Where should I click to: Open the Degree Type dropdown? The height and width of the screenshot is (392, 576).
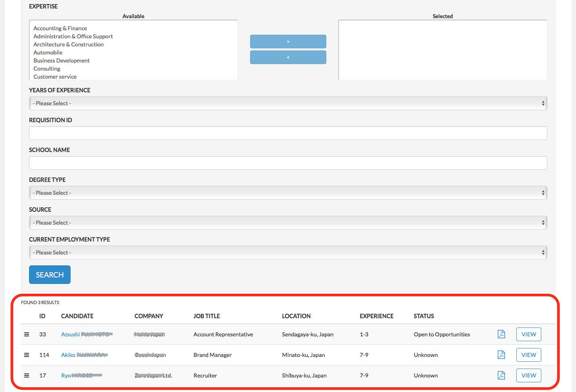(x=288, y=193)
